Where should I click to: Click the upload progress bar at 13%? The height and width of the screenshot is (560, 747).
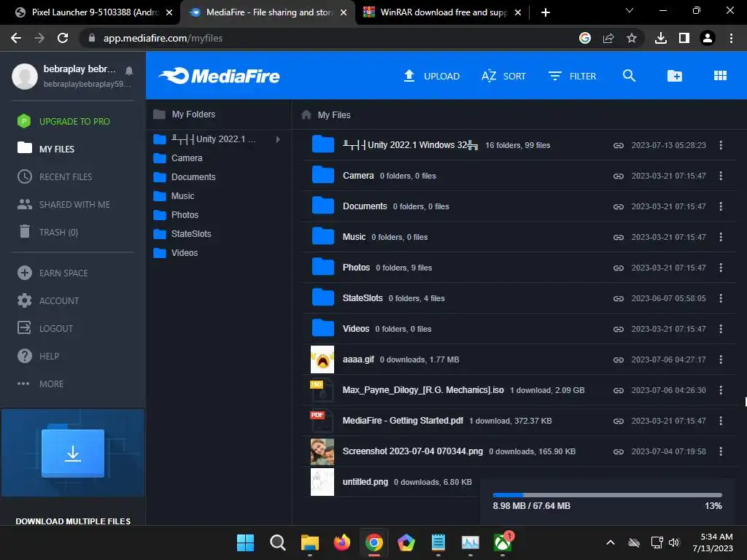(x=607, y=495)
